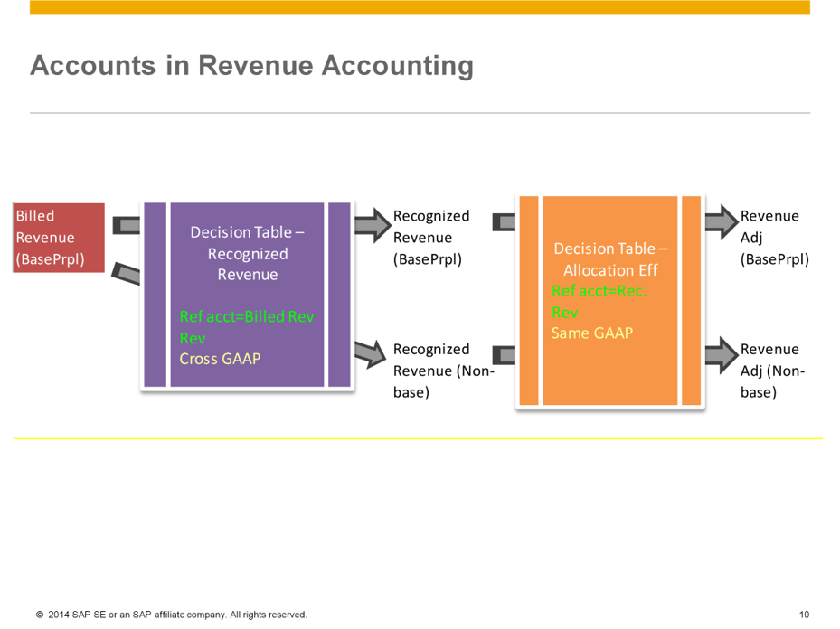Viewport: 840px width, 629px height.
Task: Select the orange Decision Table – Allocation Eff box
Action: pyautogui.click(x=609, y=302)
